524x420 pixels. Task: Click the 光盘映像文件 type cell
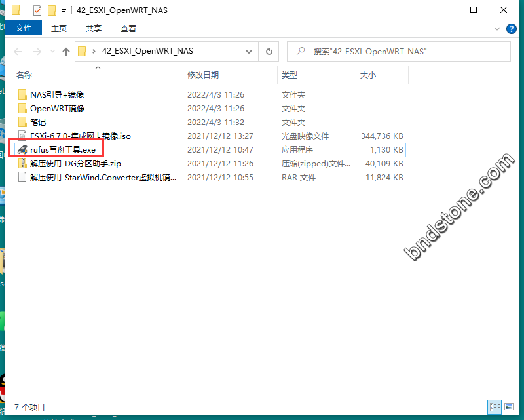[305, 136]
